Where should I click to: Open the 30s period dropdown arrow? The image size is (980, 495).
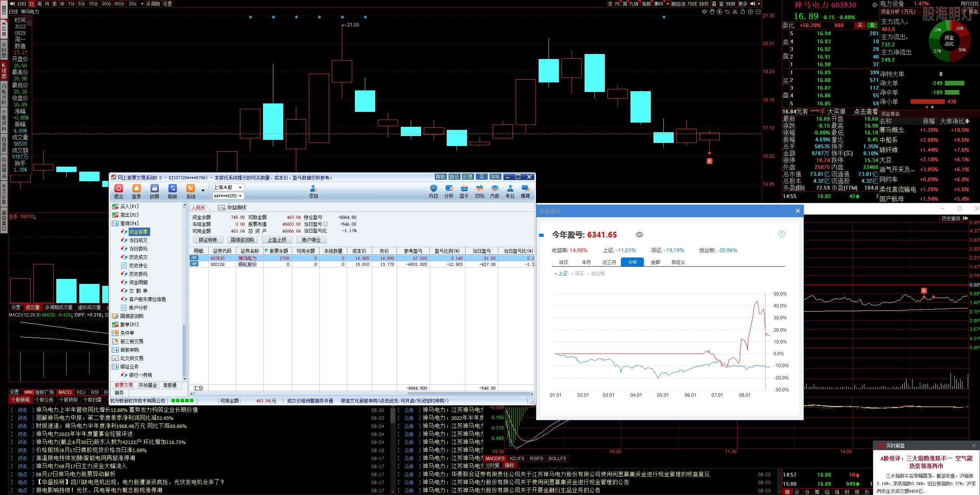click(x=142, y=4)
